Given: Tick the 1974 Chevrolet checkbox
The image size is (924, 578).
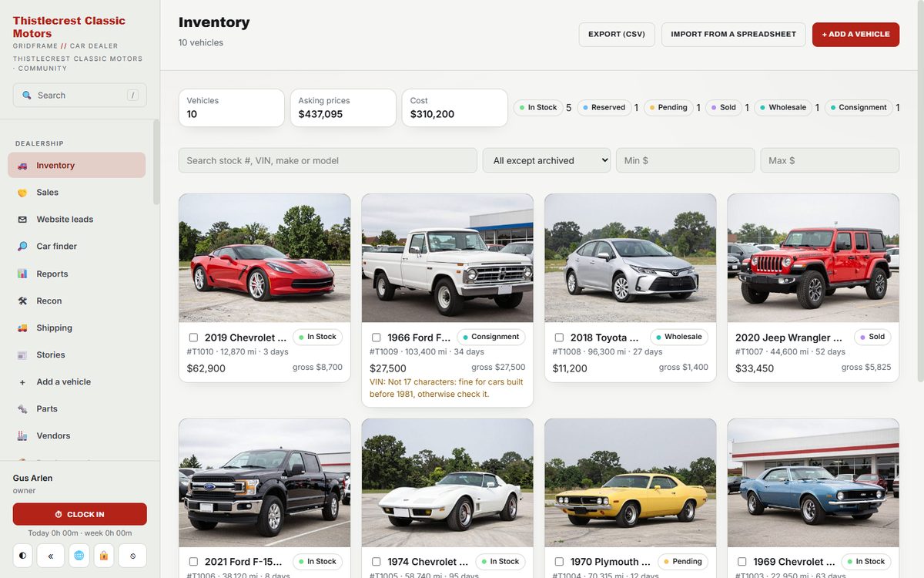Looking at the screenshot, I should [377, 562].
